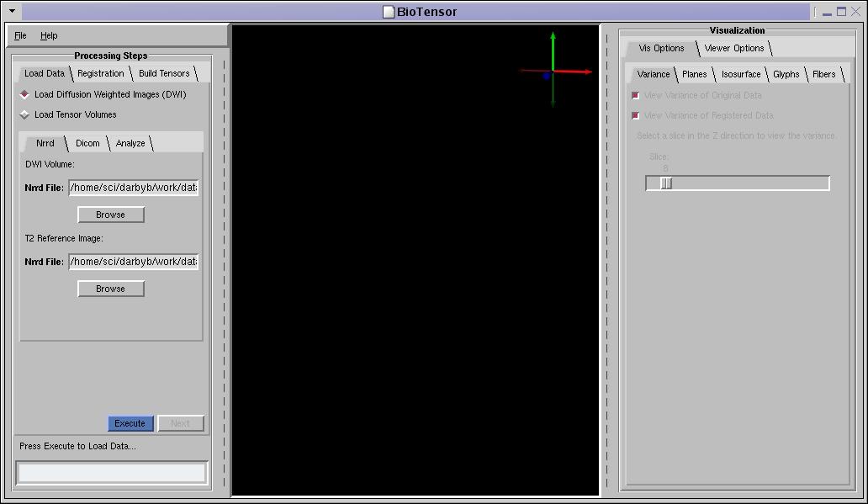868x504 pixels.
Task: Close the BioTensor window
Action: click(x=856, y=11)
